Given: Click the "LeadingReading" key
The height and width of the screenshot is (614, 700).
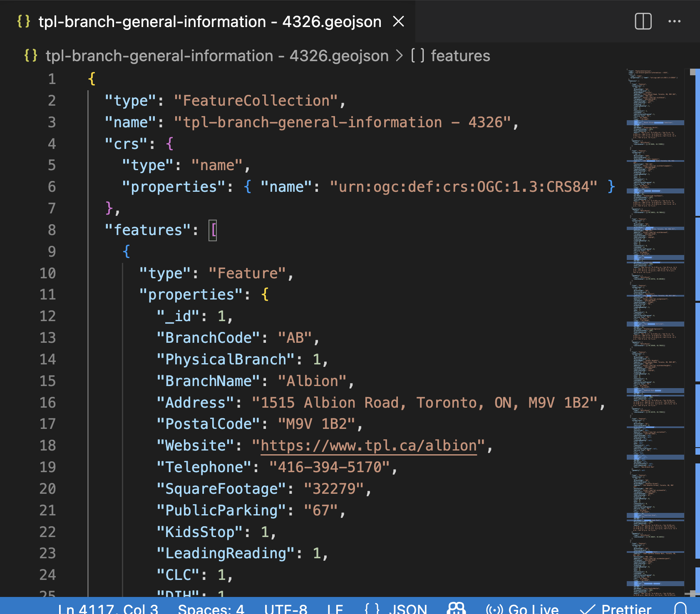Looking at the screenshot, I should (x=226, y=553).
